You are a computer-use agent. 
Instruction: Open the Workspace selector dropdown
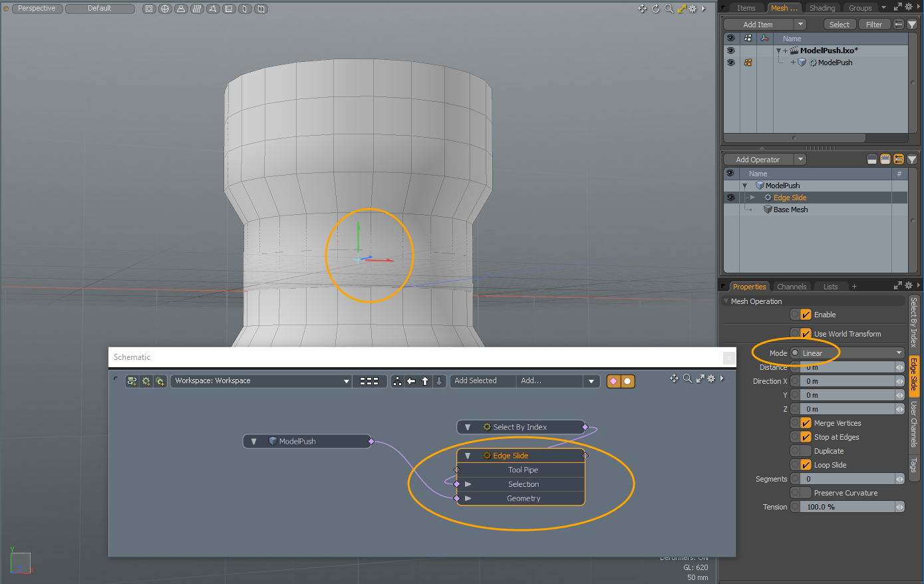click(261, 381)
